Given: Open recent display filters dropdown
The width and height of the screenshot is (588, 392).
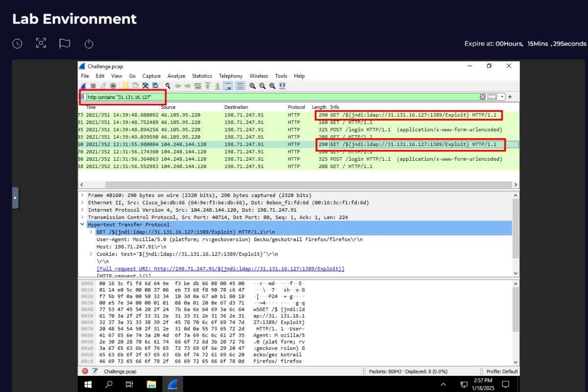Looking at the screenshot, I should (502, 97).
